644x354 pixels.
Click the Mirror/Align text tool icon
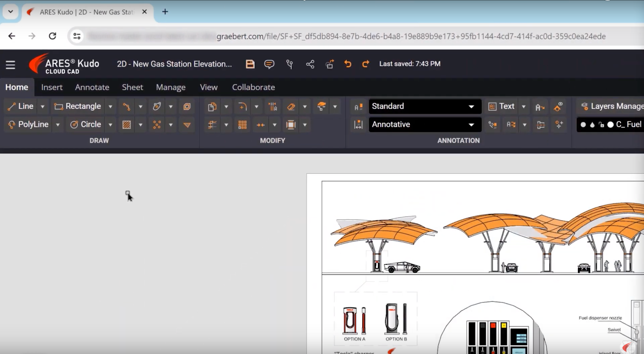coord(273,107)
